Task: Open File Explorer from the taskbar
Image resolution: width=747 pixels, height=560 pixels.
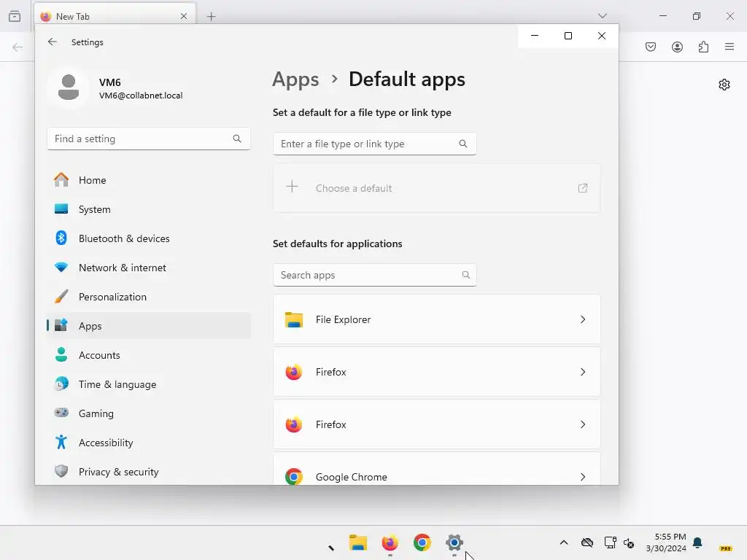Action: click(x=357, y=542)
